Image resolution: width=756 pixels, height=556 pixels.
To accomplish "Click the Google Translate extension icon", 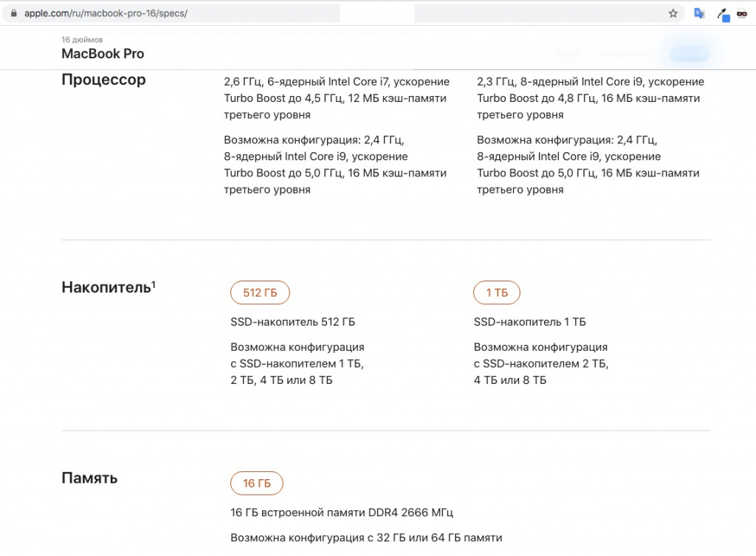I will tap(698, 13).
